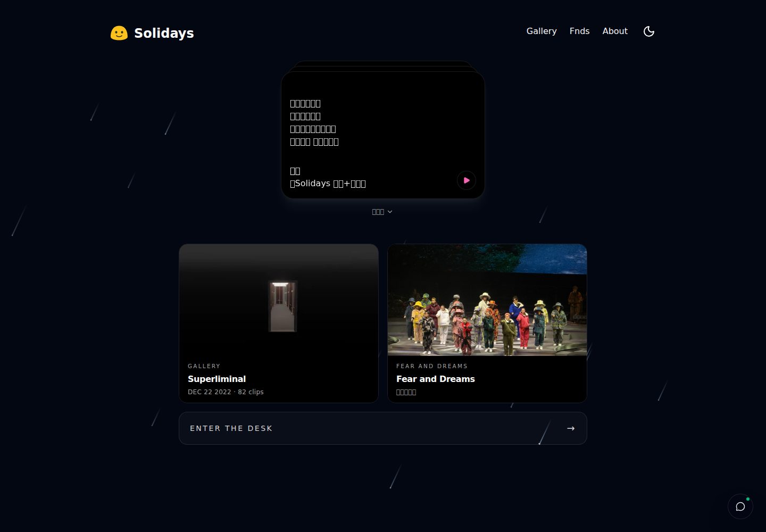The height and width of the screenshot is (532, 766).
Task: Click the Solidays smiley logo icon
Action: (119, 33)
